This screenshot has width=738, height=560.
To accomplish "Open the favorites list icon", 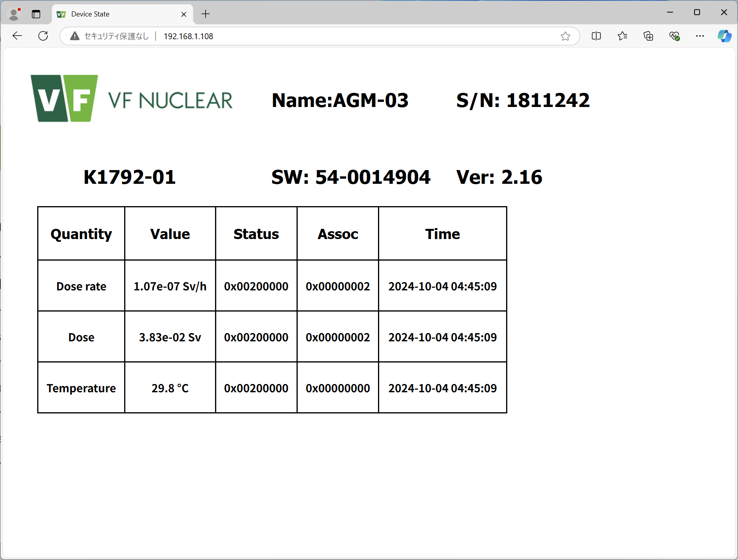I will pos(622,36).
